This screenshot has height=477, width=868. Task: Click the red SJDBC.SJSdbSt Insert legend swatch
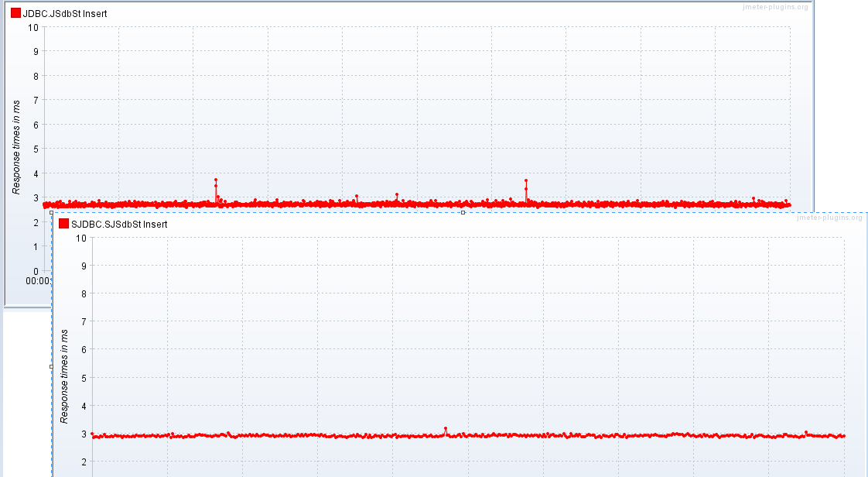pos(64,224)
